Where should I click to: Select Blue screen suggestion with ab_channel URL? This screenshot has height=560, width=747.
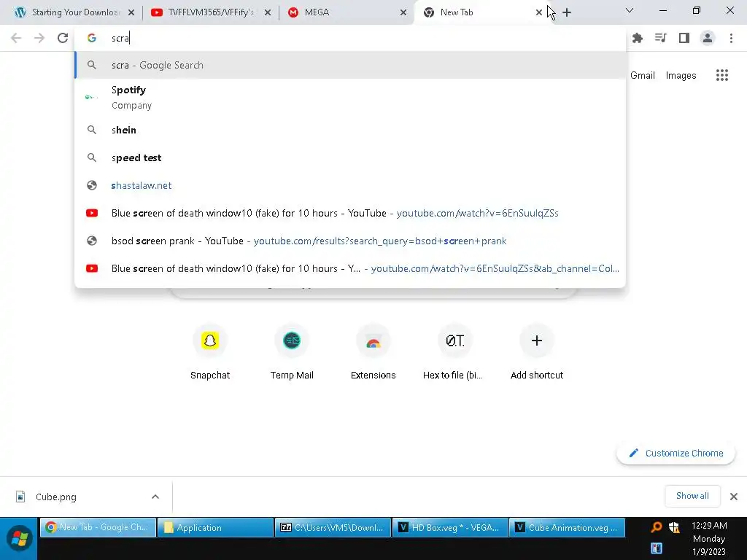click(350, 268)
